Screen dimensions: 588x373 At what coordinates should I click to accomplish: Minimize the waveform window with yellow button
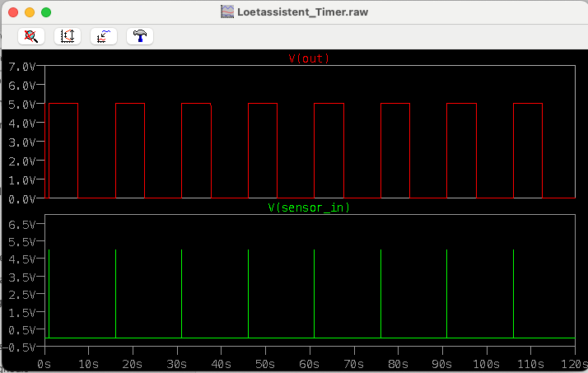(x=30, y=12)
